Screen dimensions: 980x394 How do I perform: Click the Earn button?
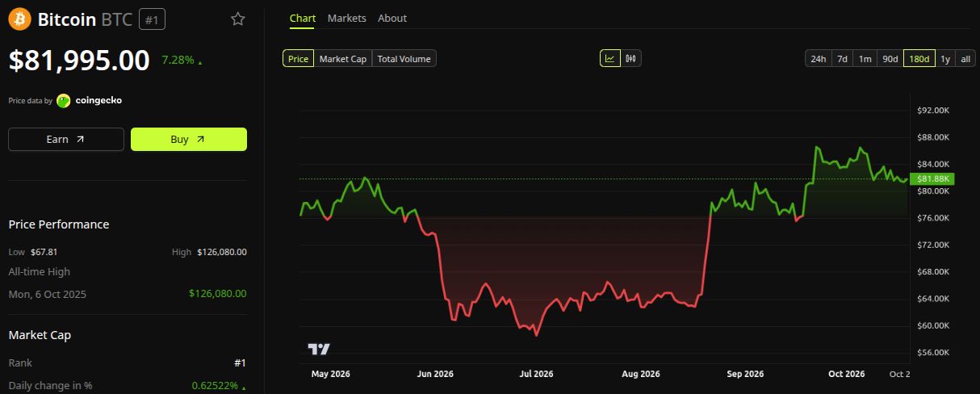66,139
